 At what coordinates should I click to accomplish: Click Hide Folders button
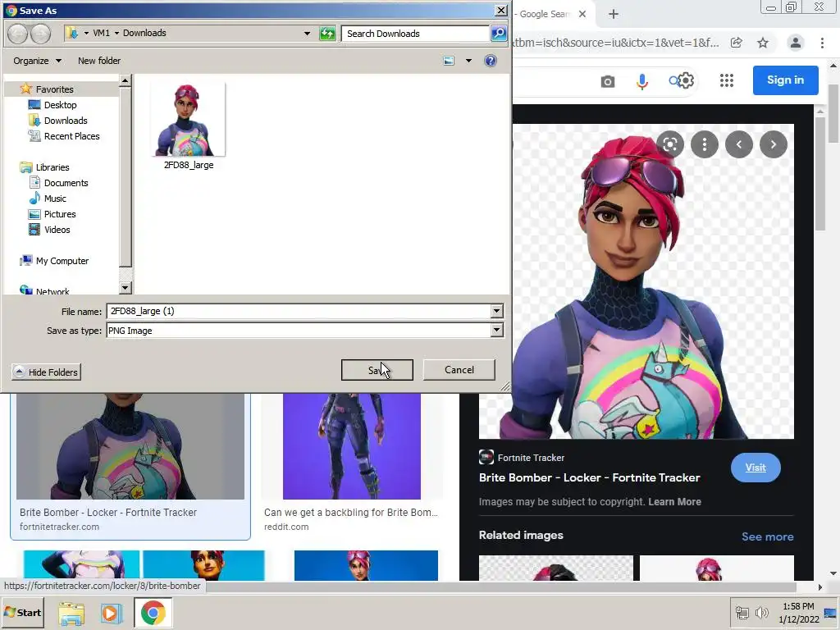(x=46, y=372)
